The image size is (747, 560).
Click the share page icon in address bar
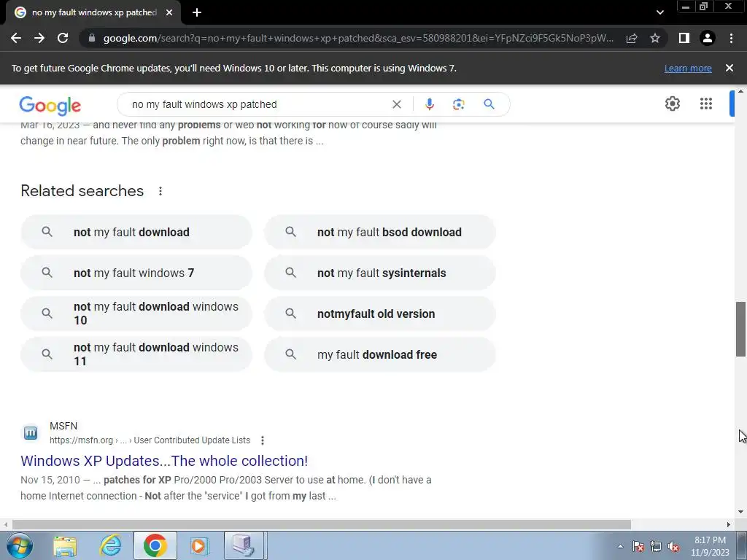[632, 38]
